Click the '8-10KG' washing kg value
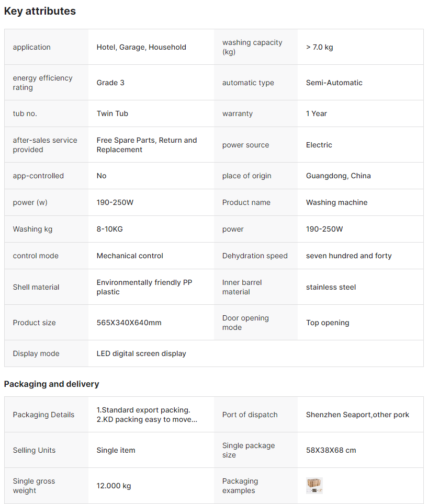428x504 pixels. point(109,229)
